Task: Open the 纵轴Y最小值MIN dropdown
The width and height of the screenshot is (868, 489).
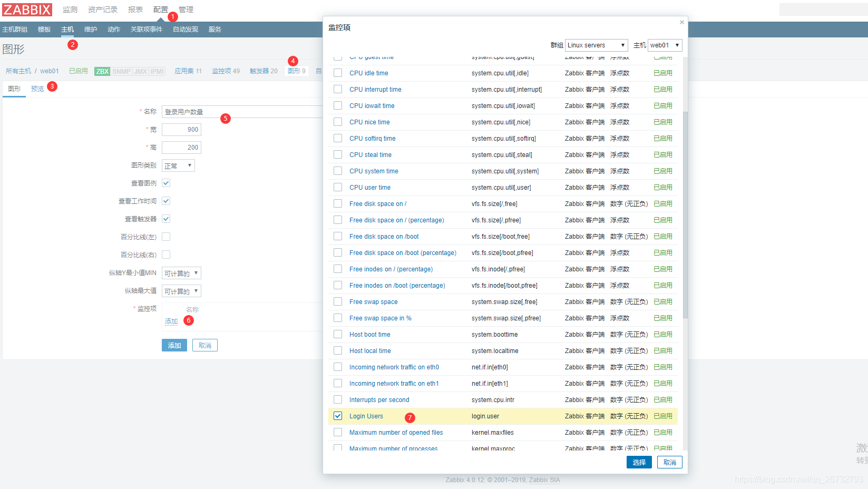Action: pos(181,273)
